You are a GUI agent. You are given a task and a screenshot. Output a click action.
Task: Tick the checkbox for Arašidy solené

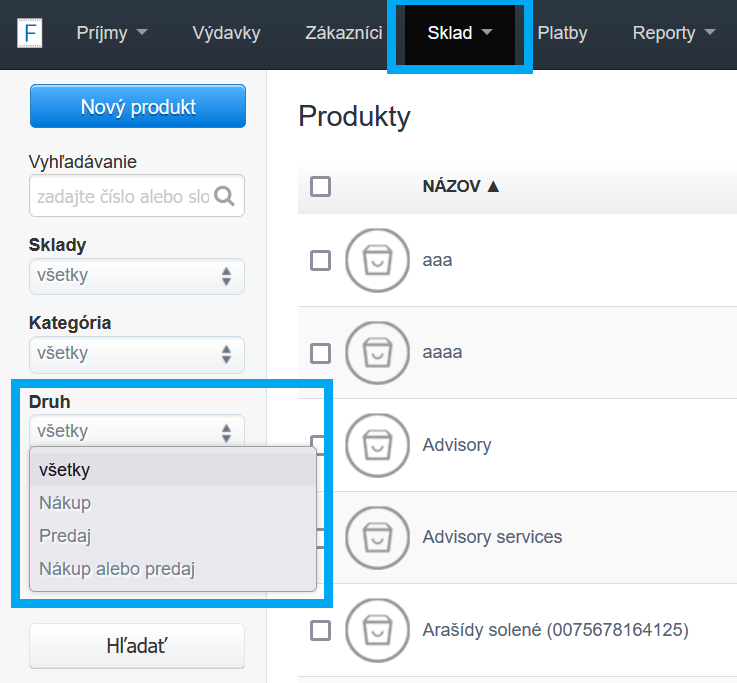coord(321,630)
